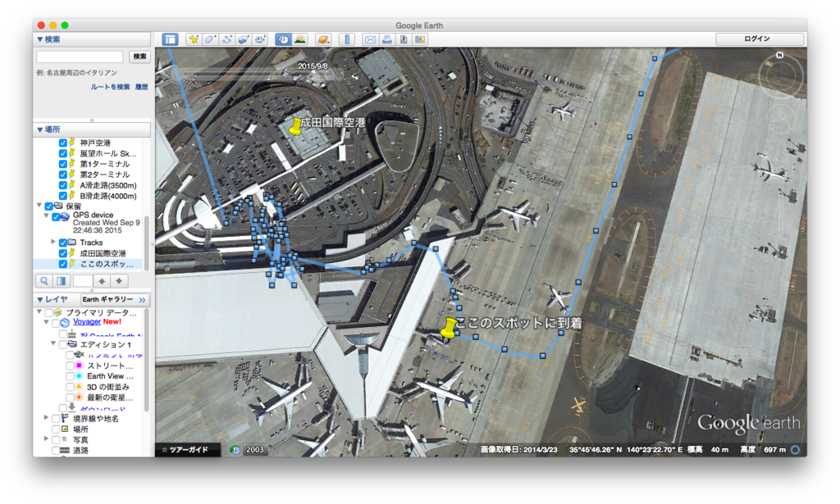The image size is (840, 504).
Task: Collapse the 保留 folder
Action: point(39,205)
